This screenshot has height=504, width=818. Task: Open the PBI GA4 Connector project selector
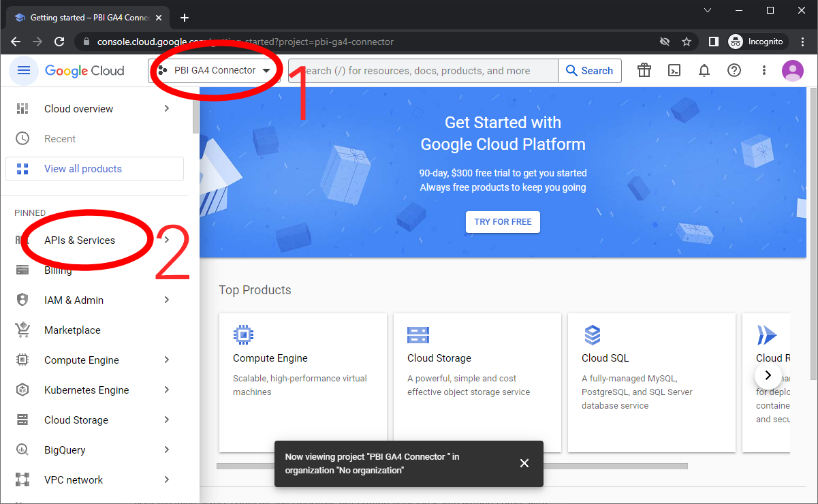tap(215, 71)
